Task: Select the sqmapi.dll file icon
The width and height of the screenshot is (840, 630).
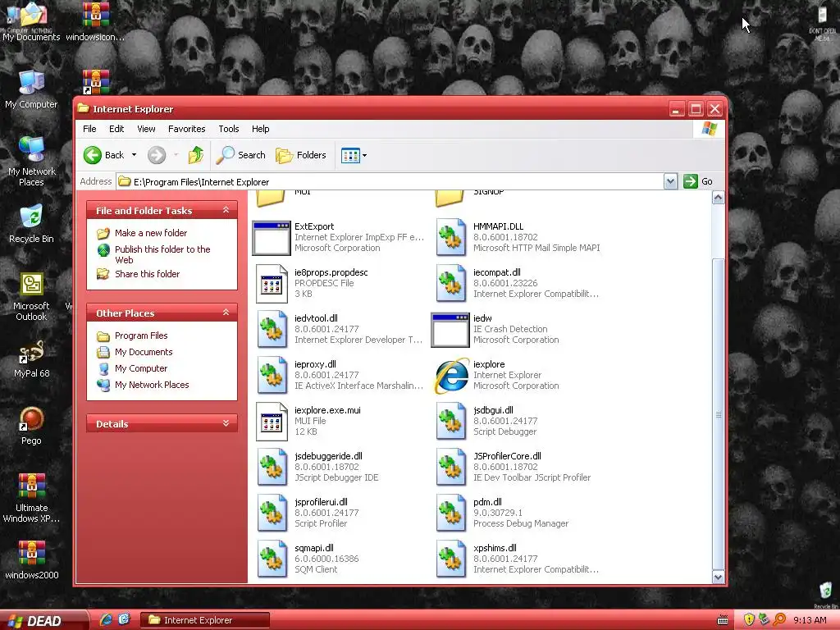Action: pos(272,559)
